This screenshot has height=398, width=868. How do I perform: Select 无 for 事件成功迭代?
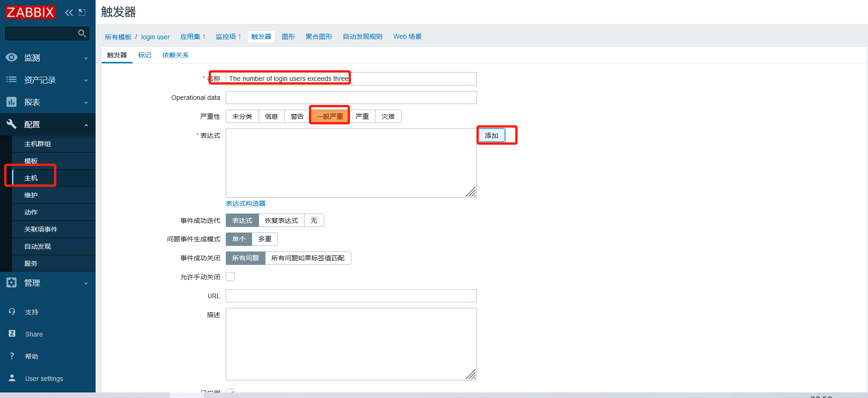tap(314, 220)
